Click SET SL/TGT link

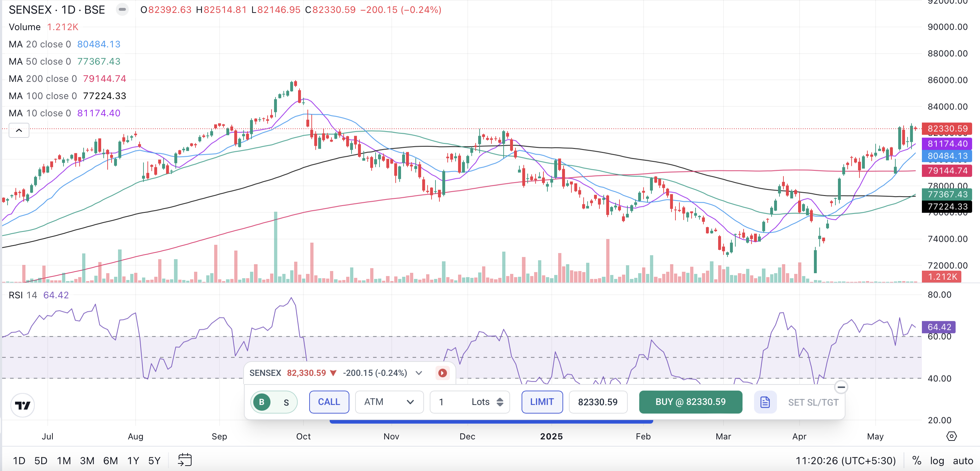click(x=813, y=402)
